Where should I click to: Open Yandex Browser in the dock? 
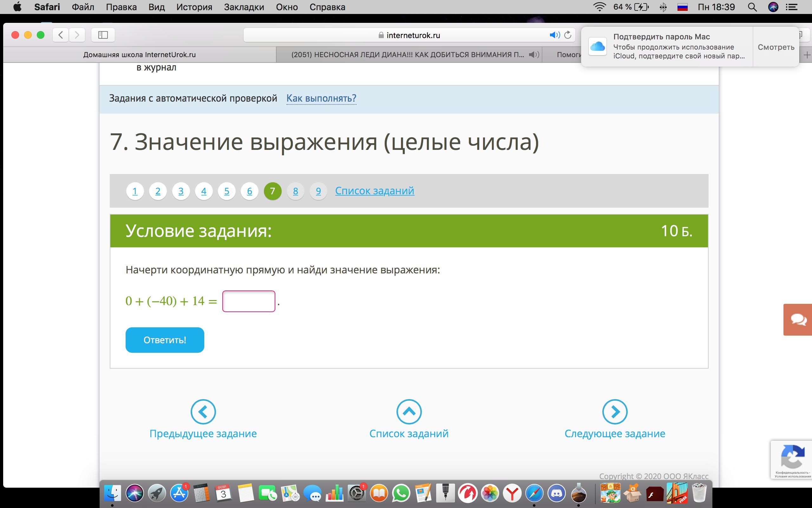(512, 493)
